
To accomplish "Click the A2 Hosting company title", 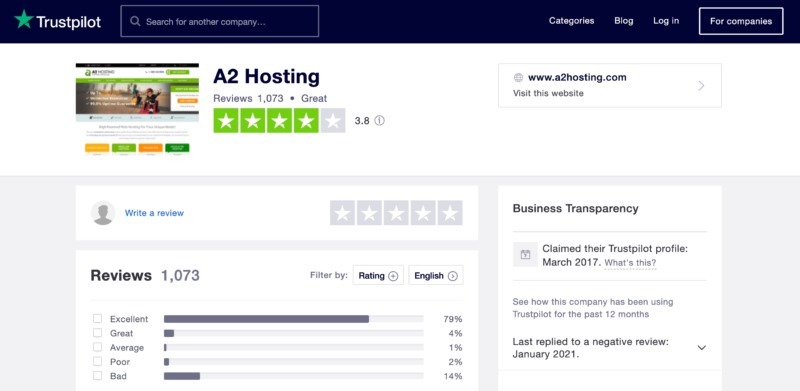I will point(266,77).
